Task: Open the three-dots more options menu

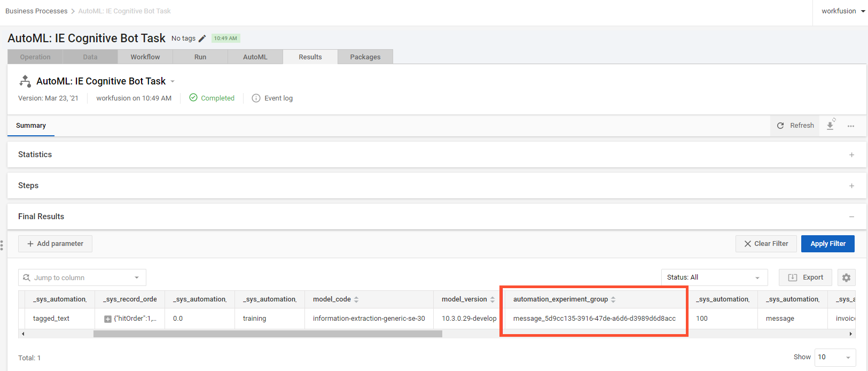Action: pos(851,126)
